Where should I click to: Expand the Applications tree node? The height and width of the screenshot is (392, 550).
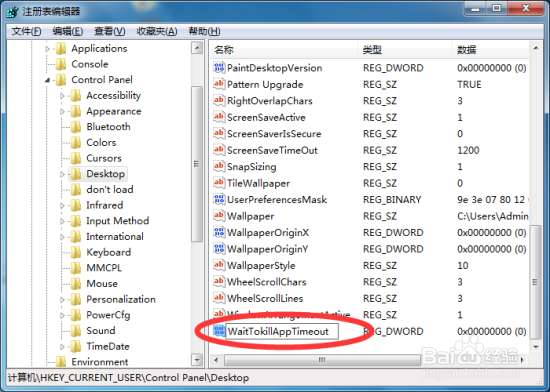(47, 49)
